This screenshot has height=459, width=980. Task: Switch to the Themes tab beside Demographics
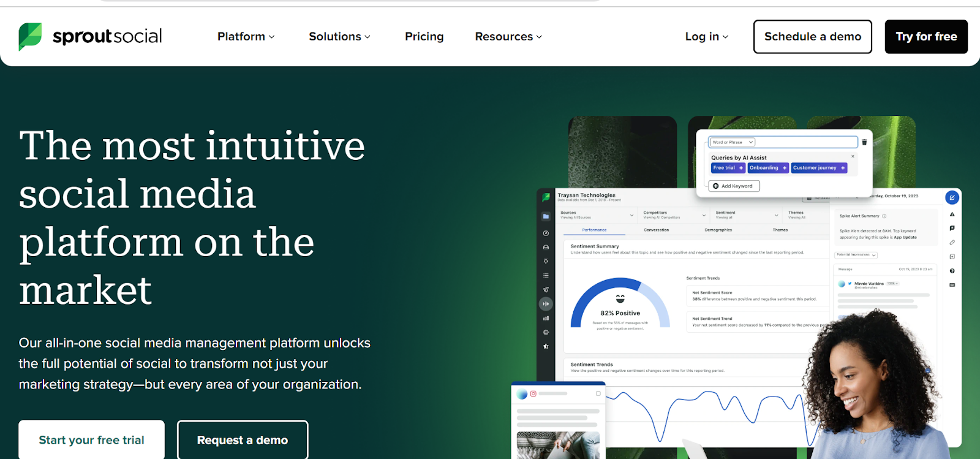[x=780, y=230]
